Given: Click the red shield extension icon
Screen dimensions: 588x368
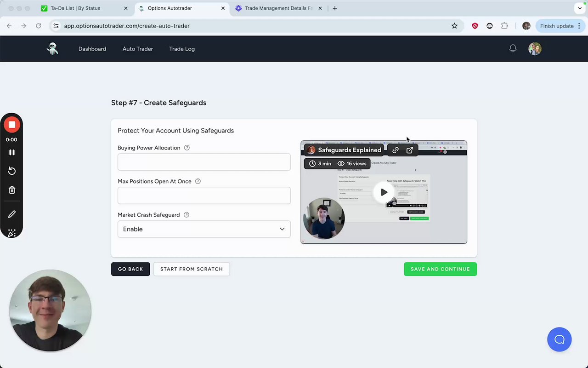Looking at the screenshot, I should click(475, 26).
